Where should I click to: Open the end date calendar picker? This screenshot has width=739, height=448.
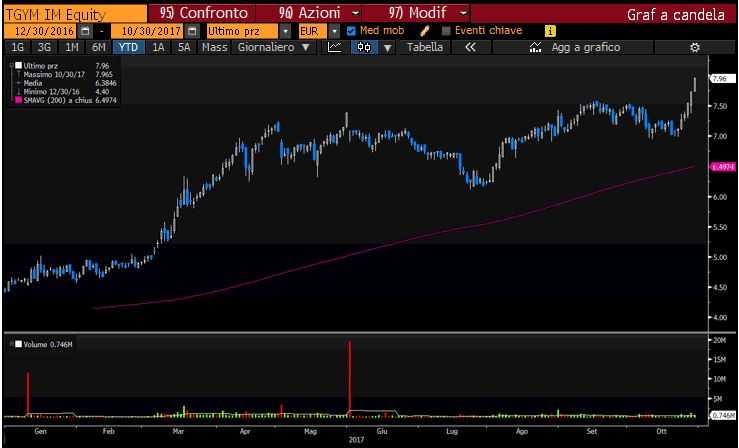point(192,31)
